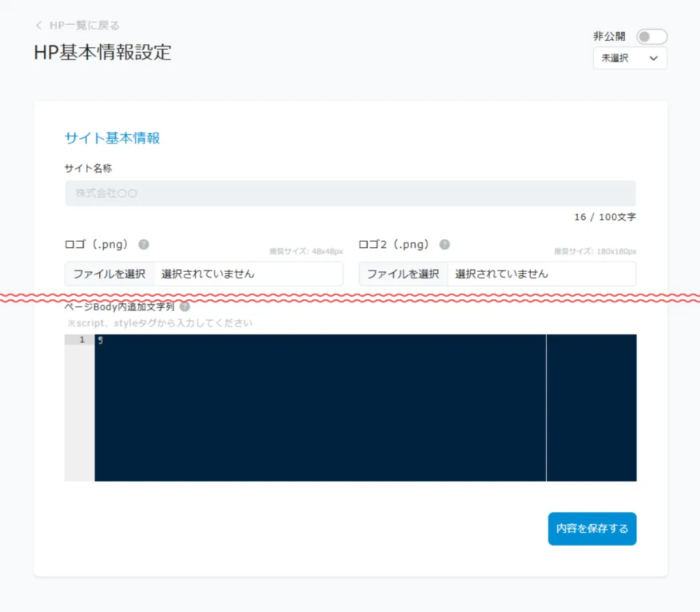Click the サイト名称 text field
Image resolution: width=700 pixels, height=612 pixels.
pyautogui.click(x=350, y=193)
